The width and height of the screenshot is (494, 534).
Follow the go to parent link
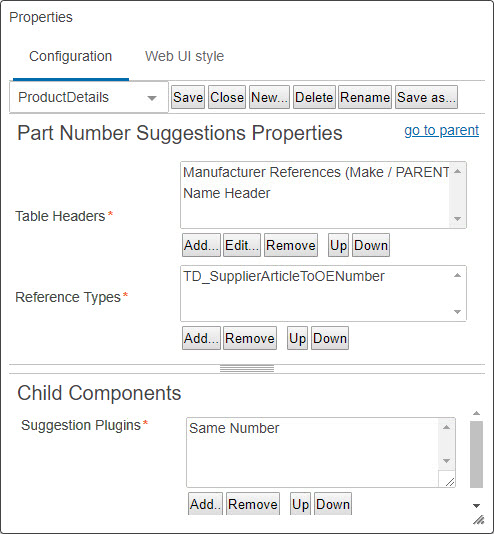pos(442,130)
